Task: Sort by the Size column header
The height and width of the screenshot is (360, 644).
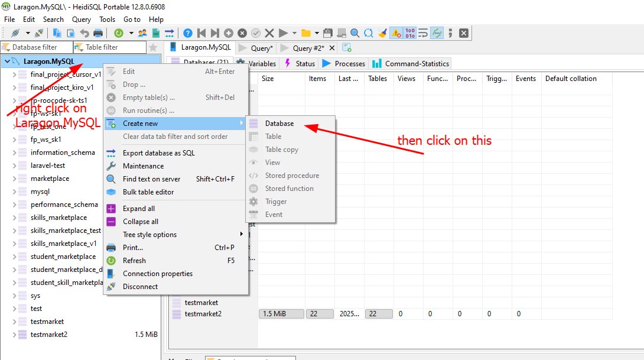Action: (x=281, y=79)
